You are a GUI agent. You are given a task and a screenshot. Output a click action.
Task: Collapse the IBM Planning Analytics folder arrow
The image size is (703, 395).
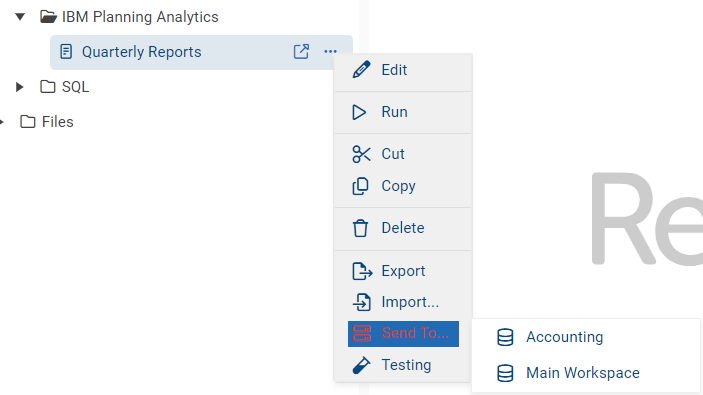coord(20,17)
